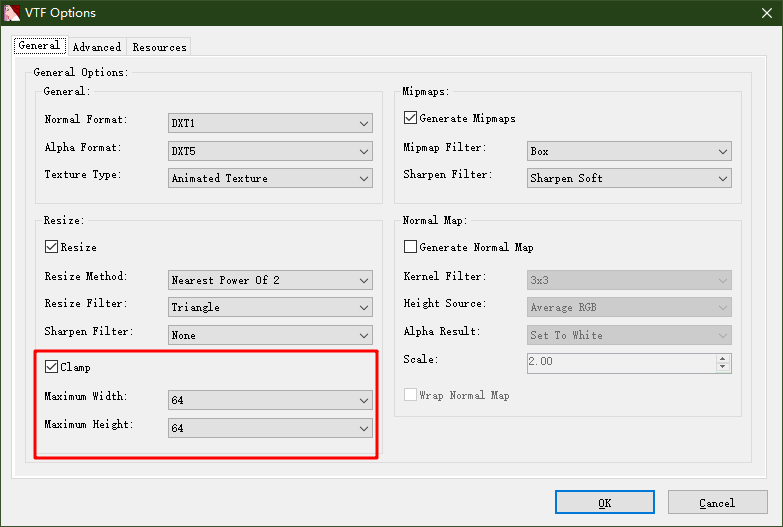Open the Alpha Format DXT5 dropdown
The height and width of the screenshot is (527, 783).
tap(270, 151)
